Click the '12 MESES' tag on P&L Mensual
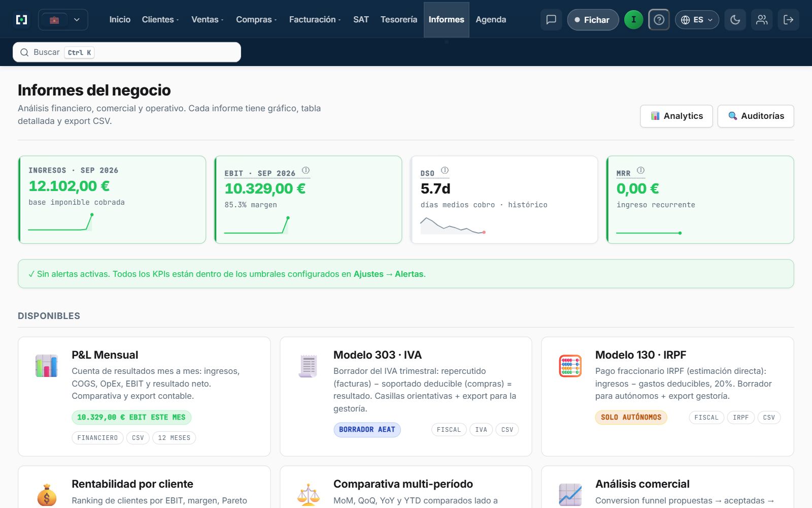The image size is (812, 508). coord(174,438)
